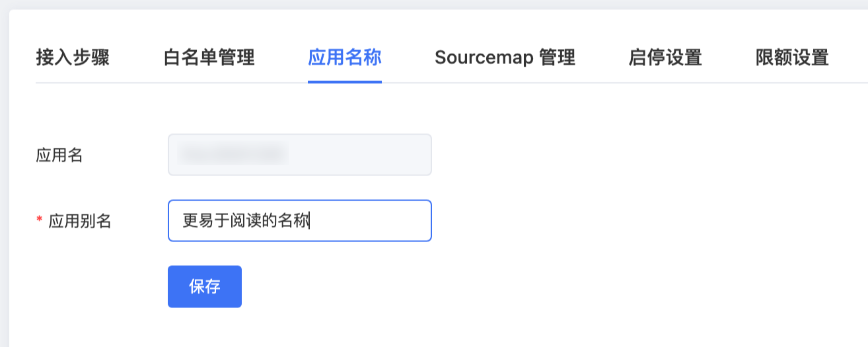868x347 pixels.
Task: Place cursor in empty space of alias field
Action: click(370, 220)
